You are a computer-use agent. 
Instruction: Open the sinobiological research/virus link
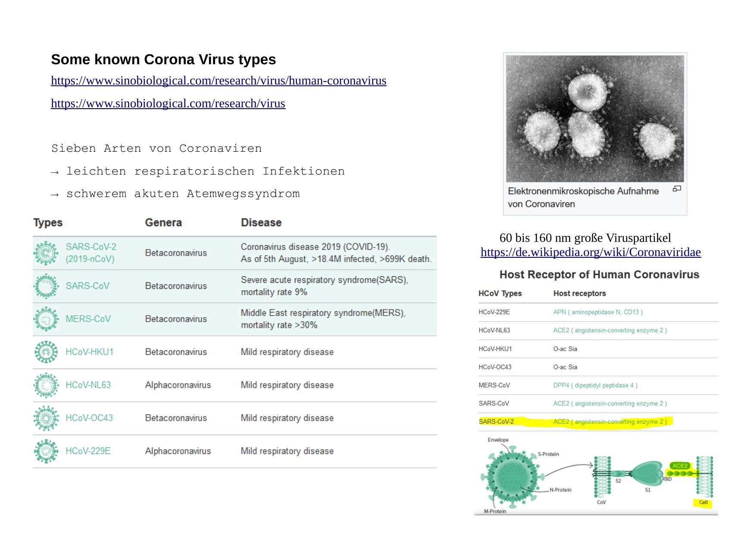168,103
